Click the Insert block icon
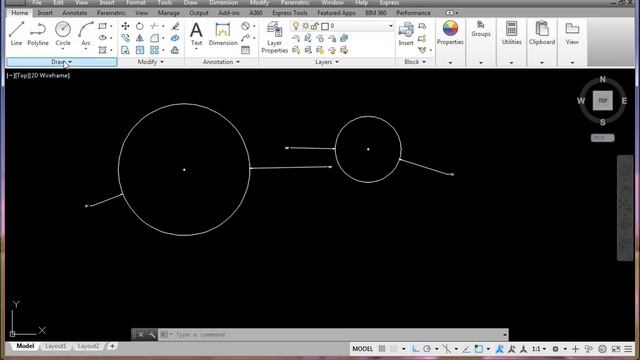This screenshot has height=360, width=640. (x=406, y=34)
